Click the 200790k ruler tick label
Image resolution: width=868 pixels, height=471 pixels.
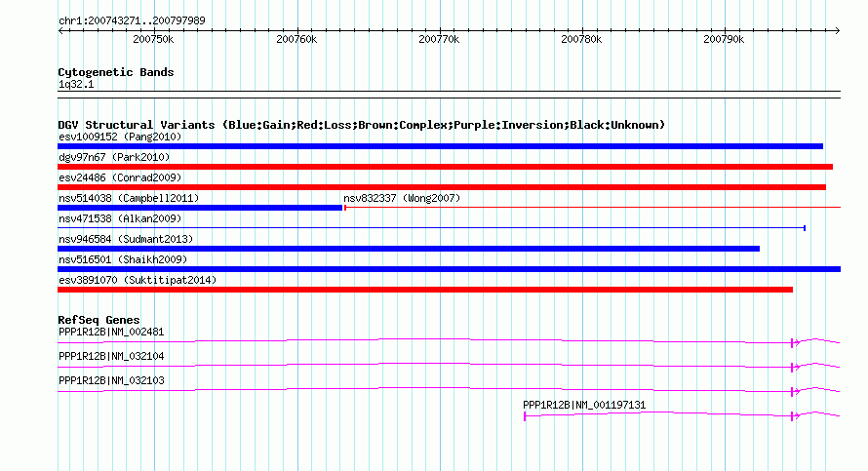tap(724, 39)
